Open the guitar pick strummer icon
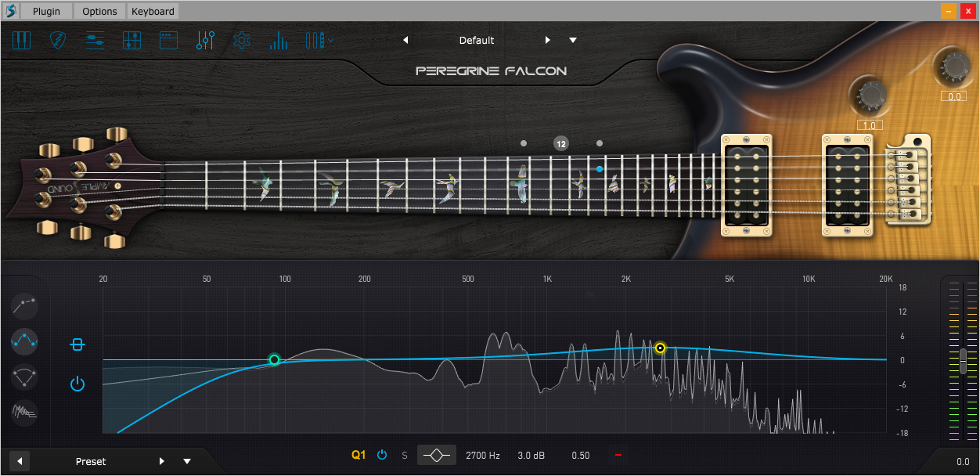Screen dimensions: 980x476 point(58,40)
